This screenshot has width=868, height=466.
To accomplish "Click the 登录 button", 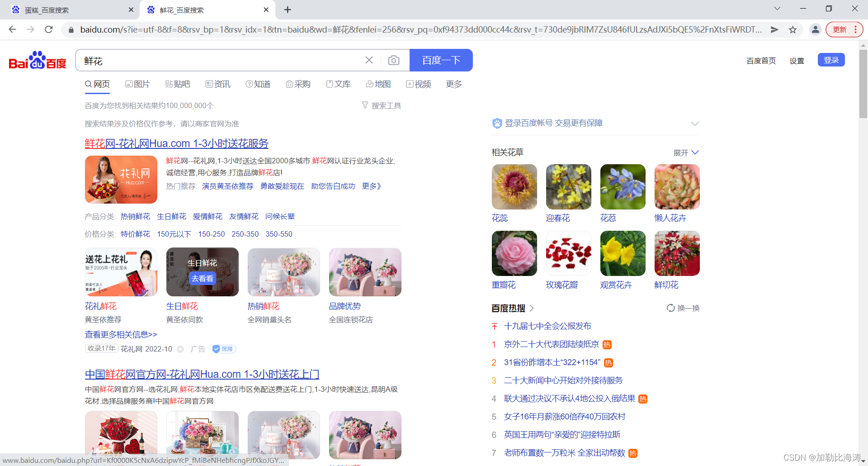I will [831, 60].
